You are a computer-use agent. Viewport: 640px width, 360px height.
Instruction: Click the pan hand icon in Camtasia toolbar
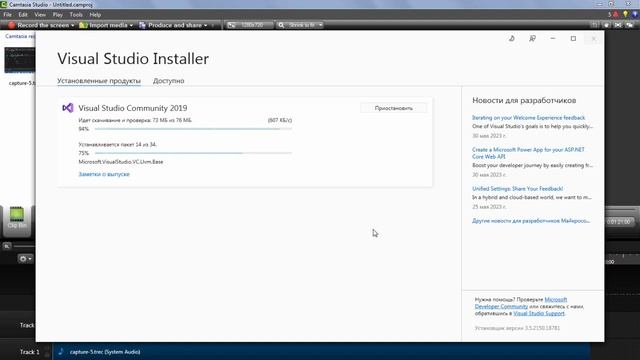(607, 25)
